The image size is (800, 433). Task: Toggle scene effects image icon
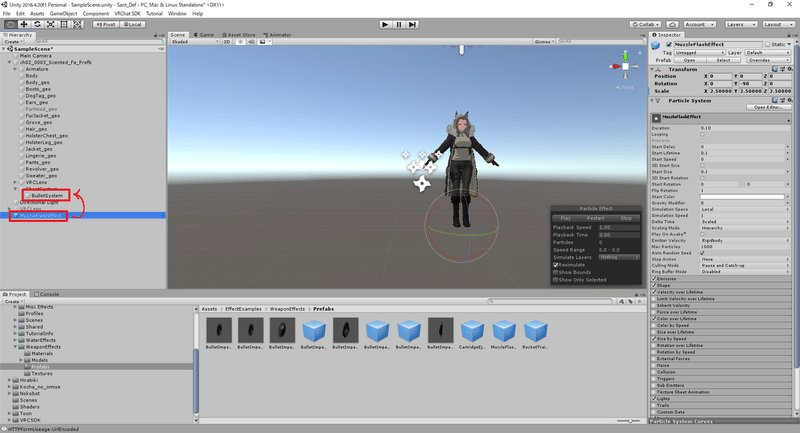point(263,42)
